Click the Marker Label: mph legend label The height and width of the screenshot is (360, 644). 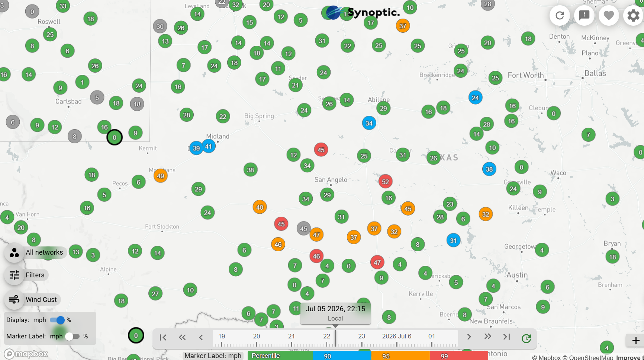213,356
